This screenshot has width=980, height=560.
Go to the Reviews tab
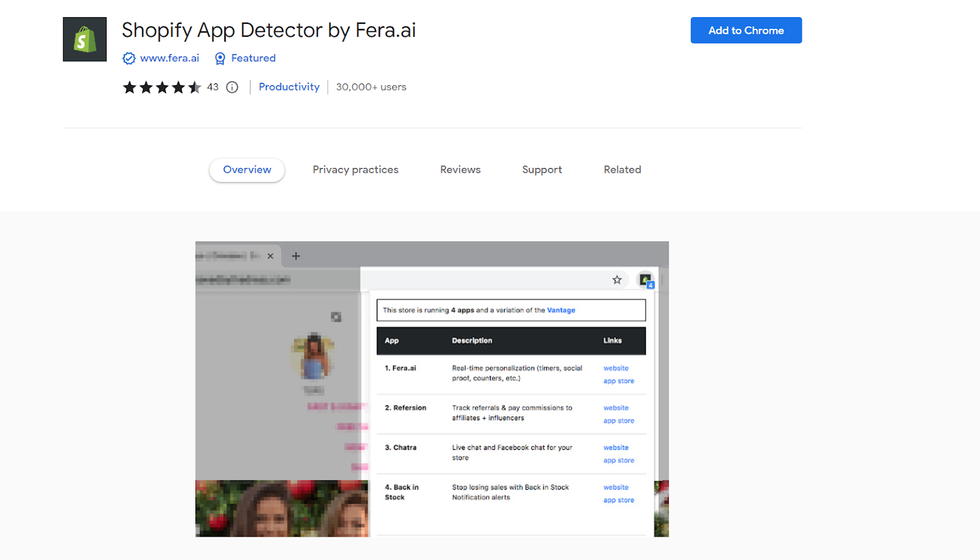tap(460, 170)
